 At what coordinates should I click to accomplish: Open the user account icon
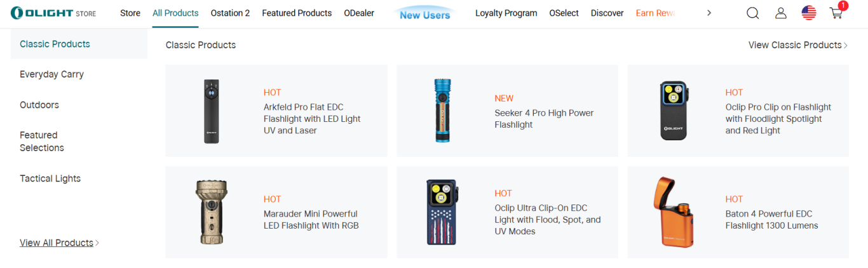pos(781,13)
